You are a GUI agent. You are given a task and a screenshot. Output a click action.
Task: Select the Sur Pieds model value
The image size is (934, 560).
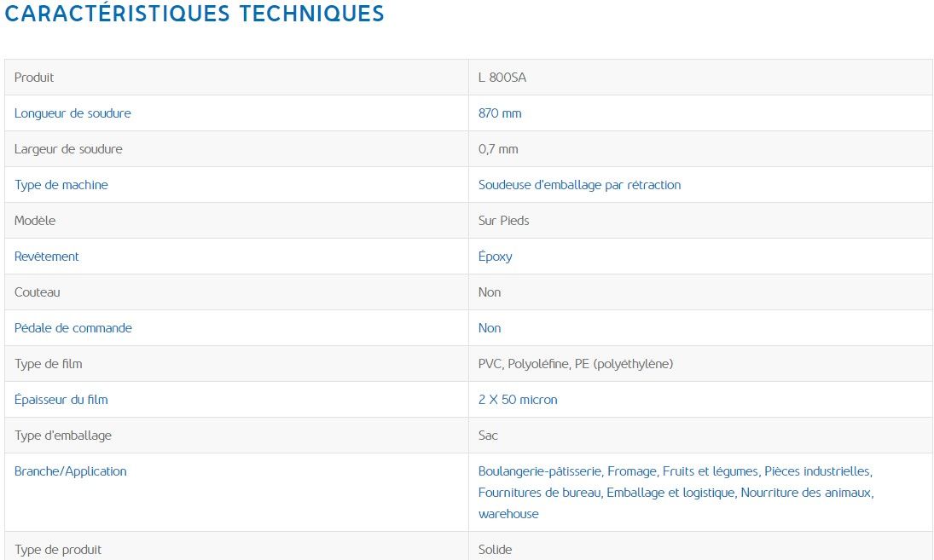click(503, 221)
